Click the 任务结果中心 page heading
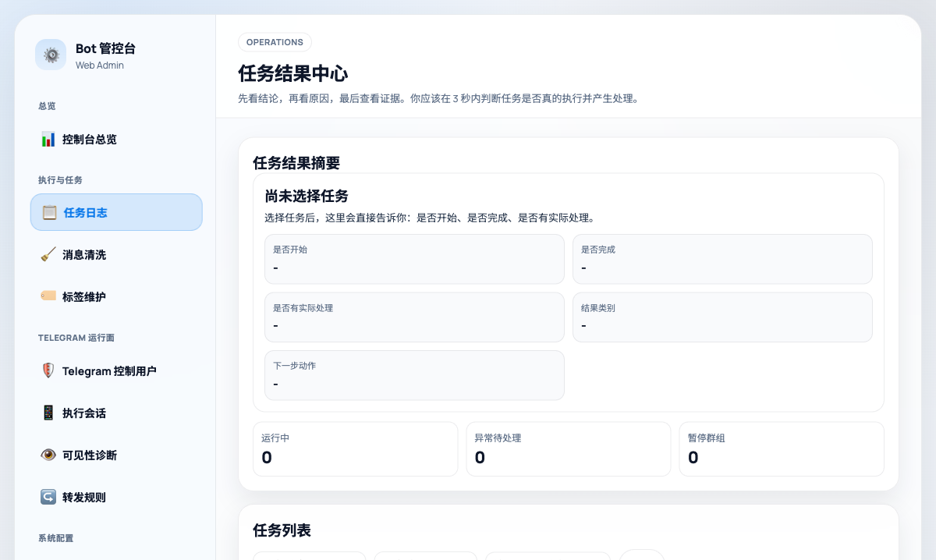Screen dimensions: 936x560 [x=292, y=74]
